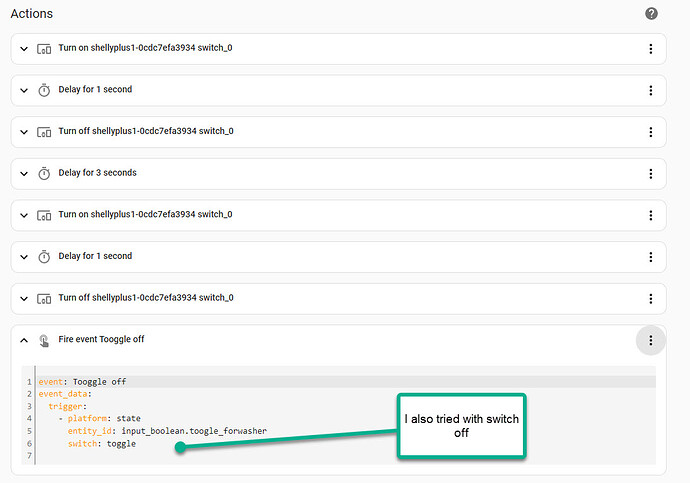Open menu for second 'Turn off shellyplus1' action
The width and height of the screenshot is (690, 483).
click(x=650, y=299)
